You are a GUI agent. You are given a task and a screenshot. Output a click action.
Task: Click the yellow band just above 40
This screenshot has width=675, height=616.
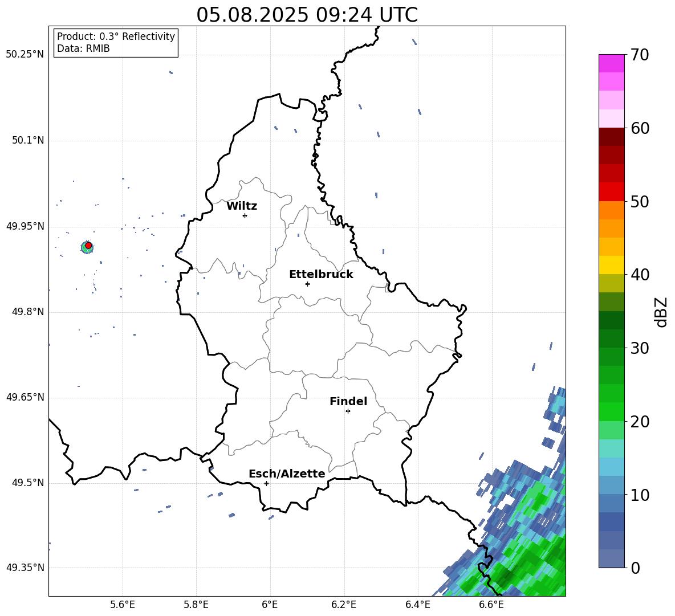pos(611,265)
